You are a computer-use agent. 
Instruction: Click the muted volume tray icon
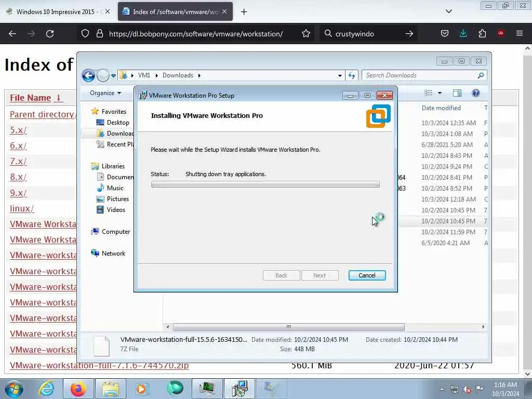[x=467, y=390]
